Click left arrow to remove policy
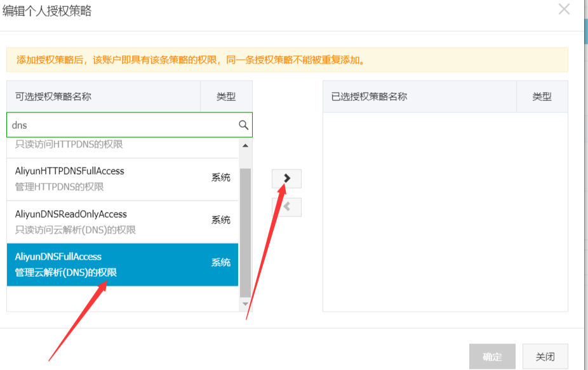The image size is (588, 370). (286, 207)
